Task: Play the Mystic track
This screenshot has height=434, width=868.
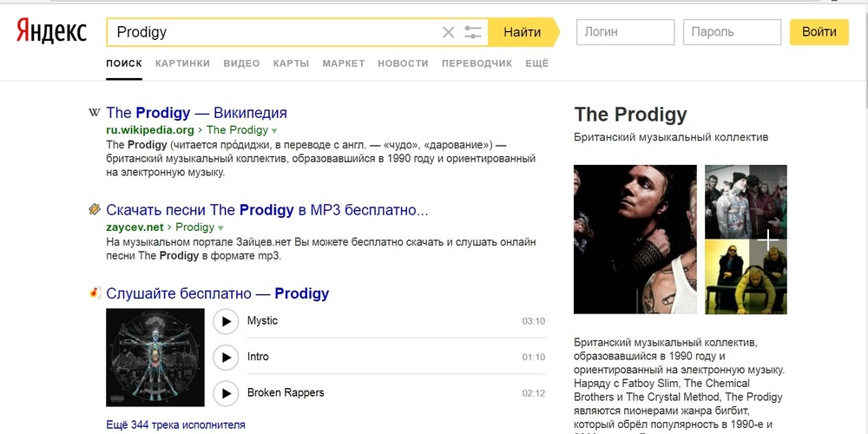Action: tap(226, 321)
